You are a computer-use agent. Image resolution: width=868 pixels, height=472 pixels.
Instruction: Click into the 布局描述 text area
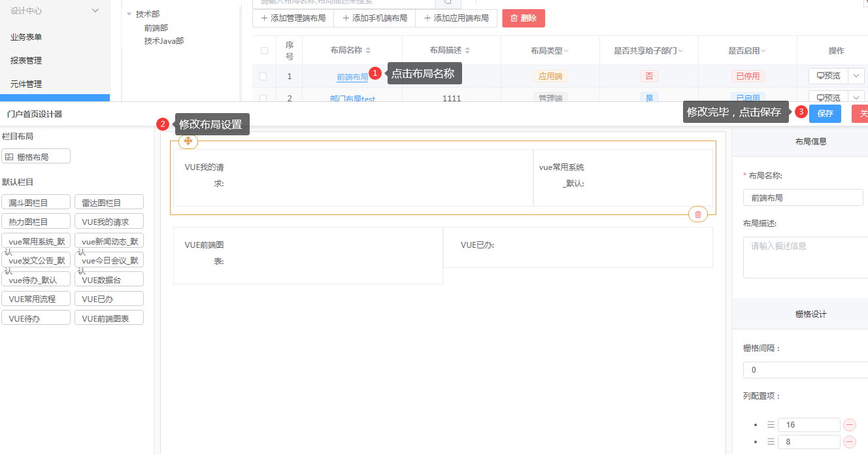point(805,258)
